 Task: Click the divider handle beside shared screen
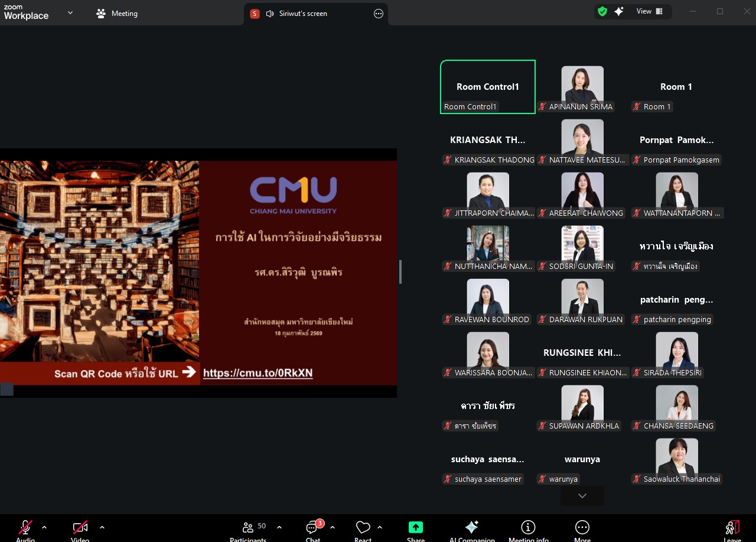(x=400, y=272)
